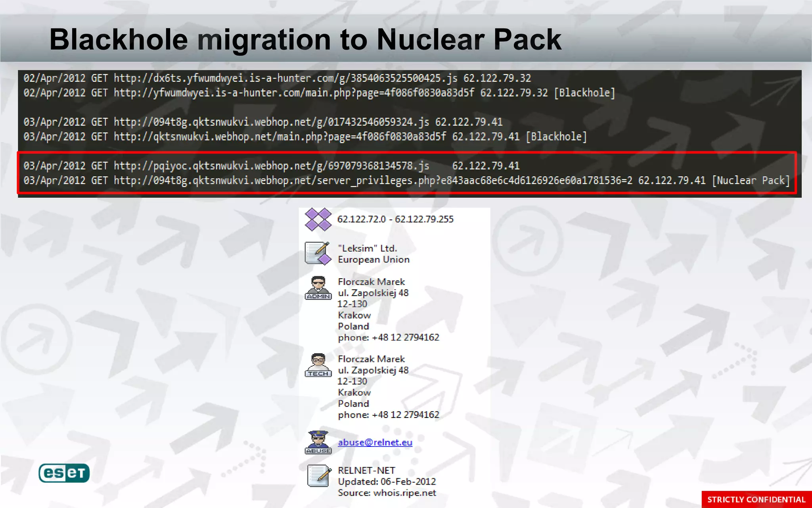This screenshot has width=812, height=508.
Task: Click the European Union text
Action: [x=373, y=260]
